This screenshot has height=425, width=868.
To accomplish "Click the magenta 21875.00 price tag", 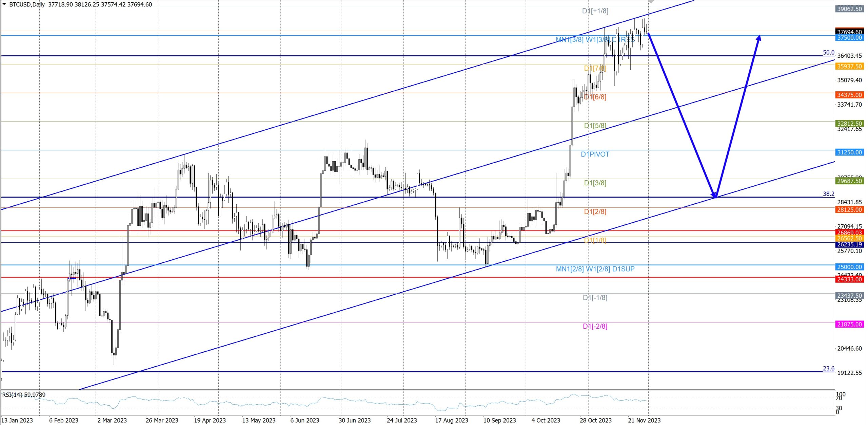I will 849,324.
